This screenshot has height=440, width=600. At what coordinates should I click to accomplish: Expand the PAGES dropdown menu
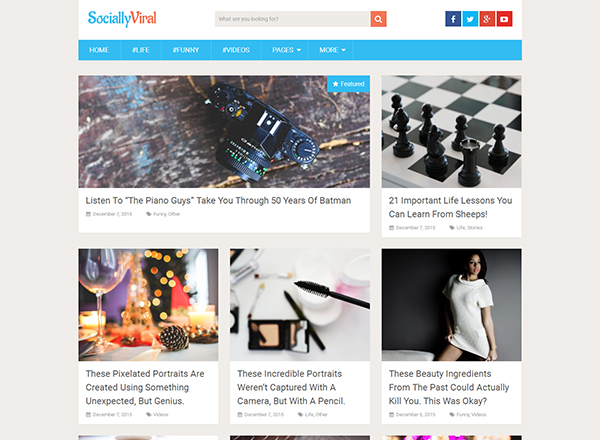pos(286,50)
